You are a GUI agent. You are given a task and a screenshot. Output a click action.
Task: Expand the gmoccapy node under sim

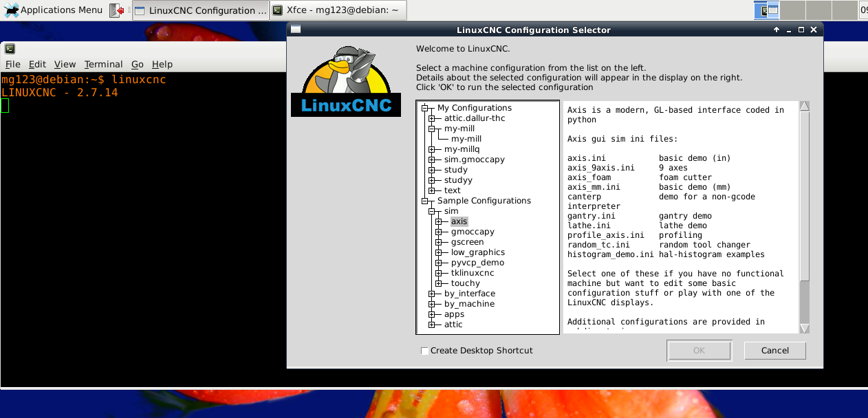438,232
